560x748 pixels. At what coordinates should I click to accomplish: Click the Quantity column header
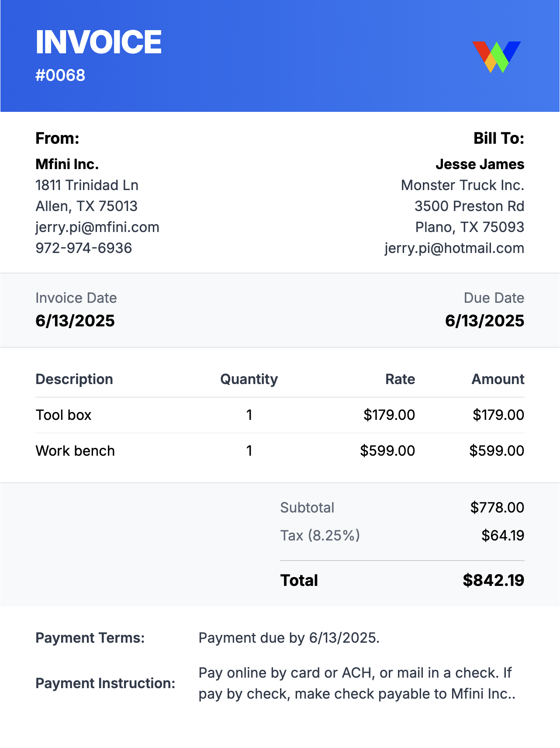point(249,379)
